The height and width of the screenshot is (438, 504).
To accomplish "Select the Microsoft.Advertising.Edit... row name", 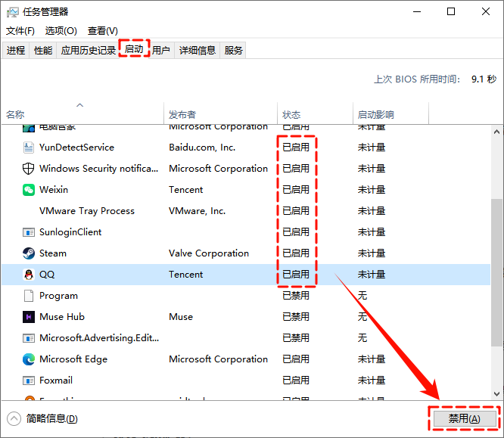I will (x=99, y=338).
